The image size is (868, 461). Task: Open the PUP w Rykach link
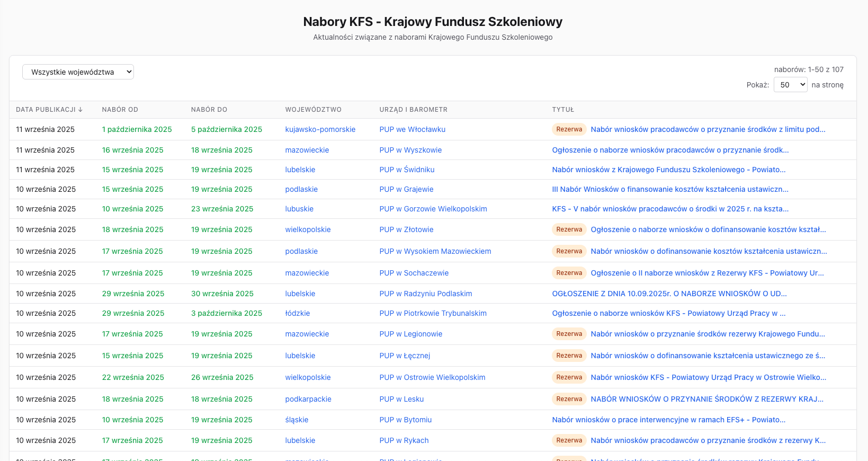click(404, 440)
